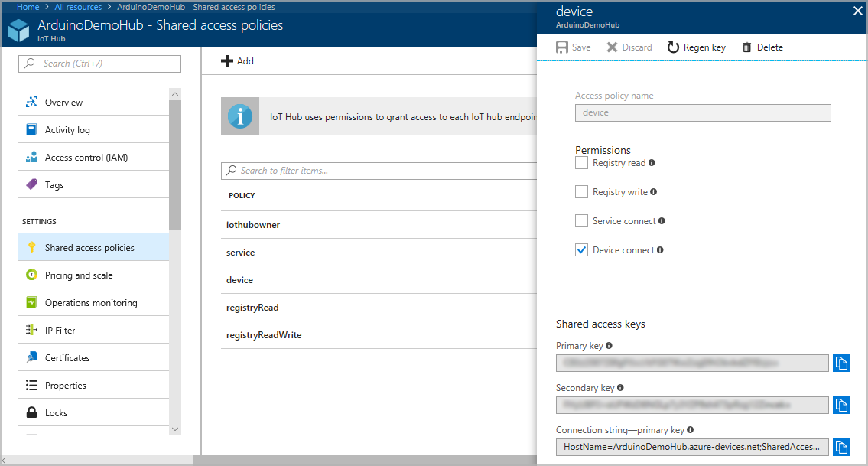Click the blue info icon in banner
This screenshot has width=868, height=466.
(x=240, y=116)
